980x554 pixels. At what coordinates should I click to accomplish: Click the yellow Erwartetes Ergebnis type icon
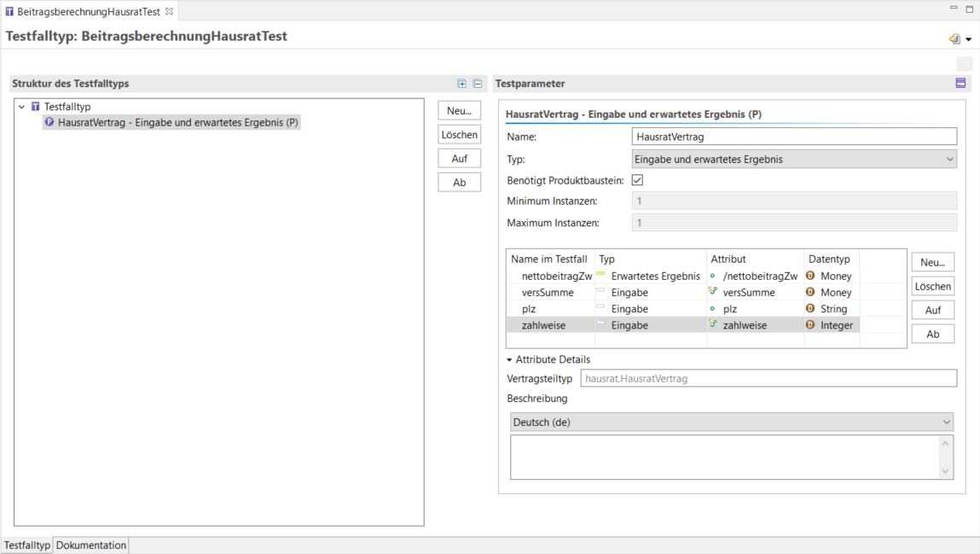[600, 275]
